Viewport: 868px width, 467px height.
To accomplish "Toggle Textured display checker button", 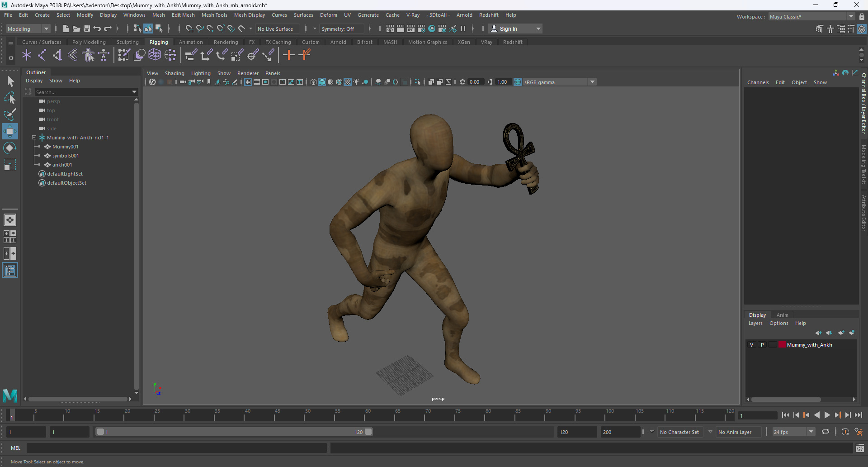I will (348, 82).
